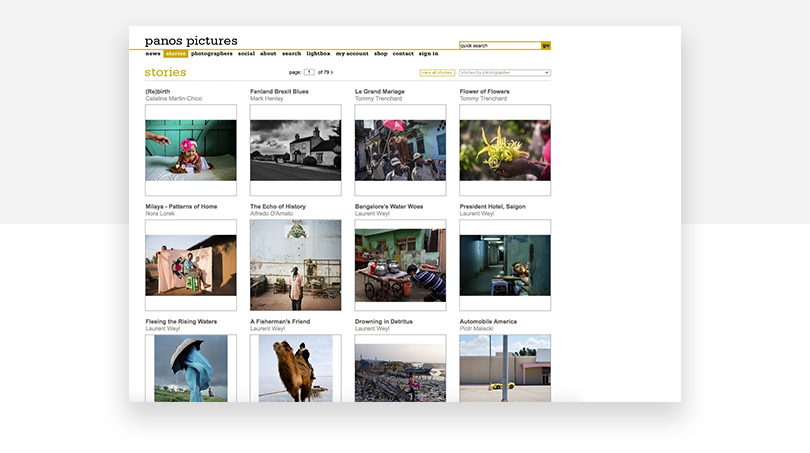
Task: Navigate to the news page
Action: click(153, 54)
